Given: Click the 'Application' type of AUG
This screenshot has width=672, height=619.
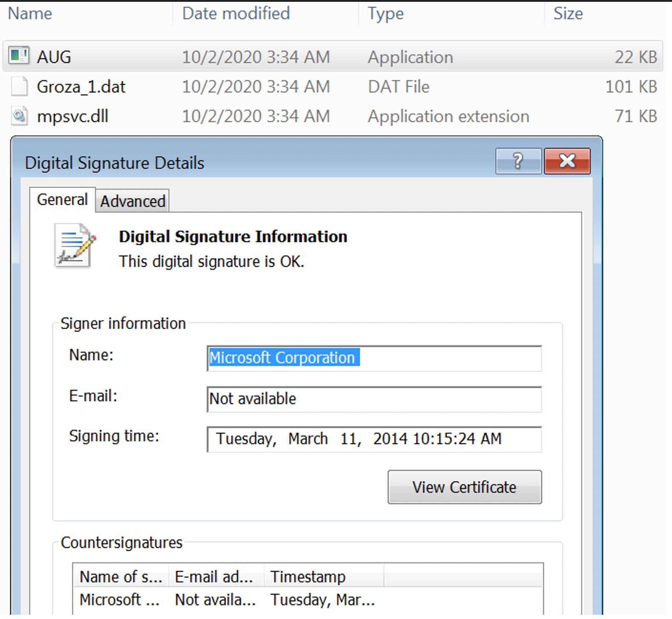Looking at the screenshot, I should pos(411,57).
